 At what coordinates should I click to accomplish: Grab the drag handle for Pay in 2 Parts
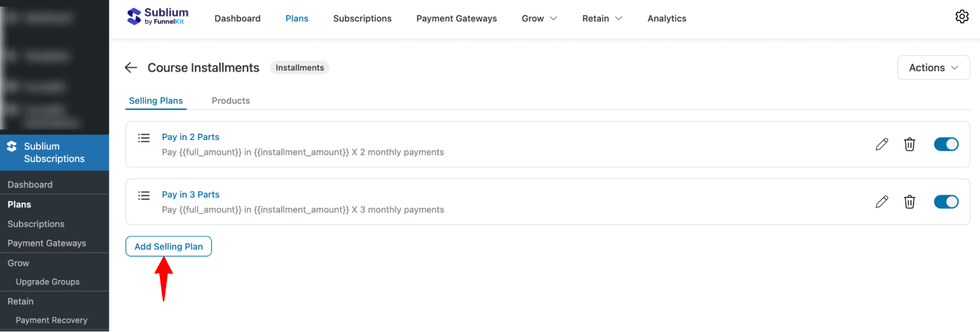[144, 138]
